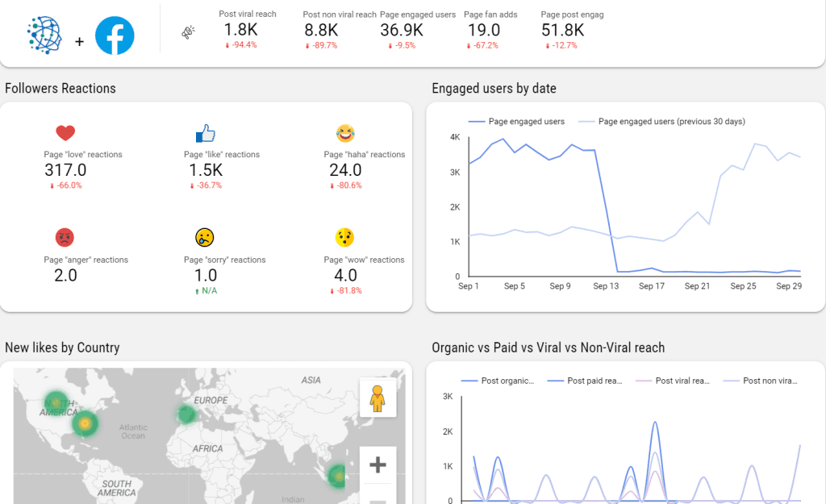Image resolution: width=826 pixels, height=504 pixels.
Task: Click the angry red face emoji icon
Action: tap(65, 238)
